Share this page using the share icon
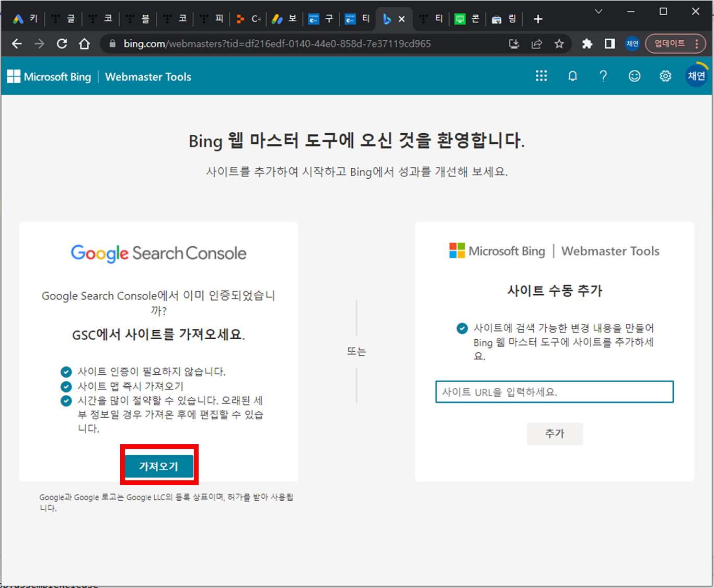 coord(537,44)
